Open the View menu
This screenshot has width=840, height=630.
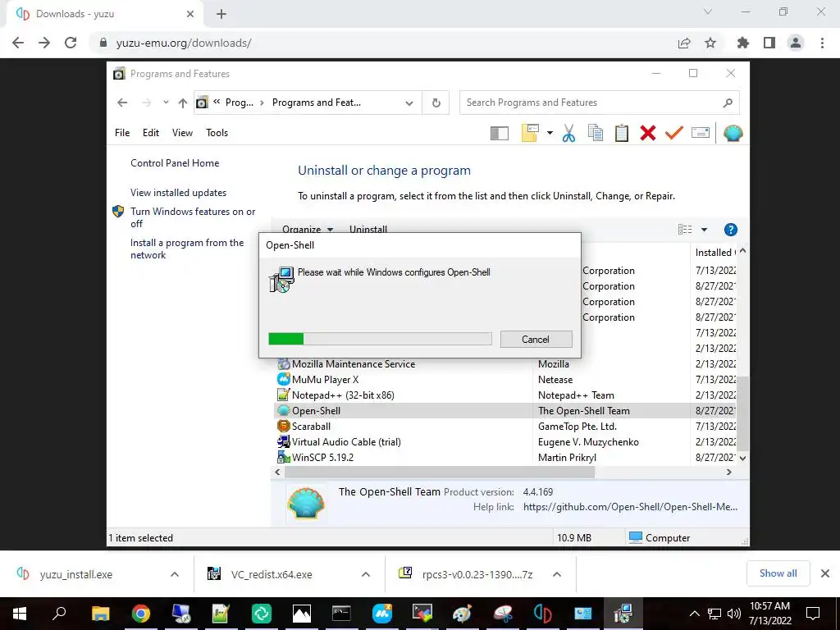click(182, 132)
